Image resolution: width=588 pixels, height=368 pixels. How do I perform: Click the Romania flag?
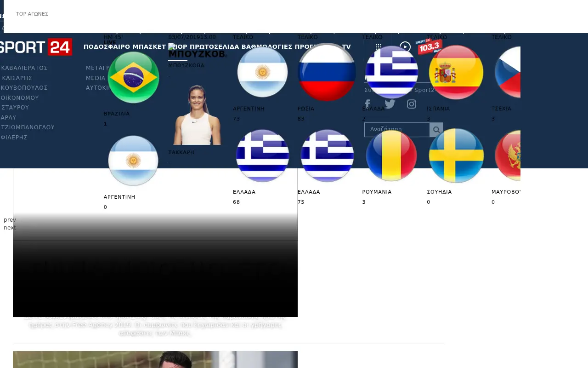pos(391,155)
